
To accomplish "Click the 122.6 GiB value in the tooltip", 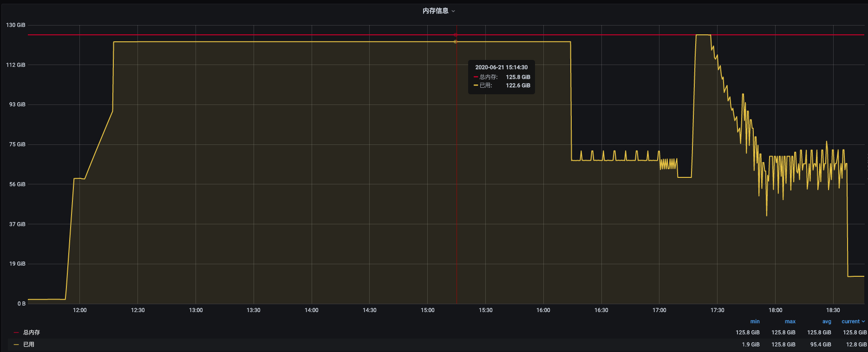I will coord(518,85).
